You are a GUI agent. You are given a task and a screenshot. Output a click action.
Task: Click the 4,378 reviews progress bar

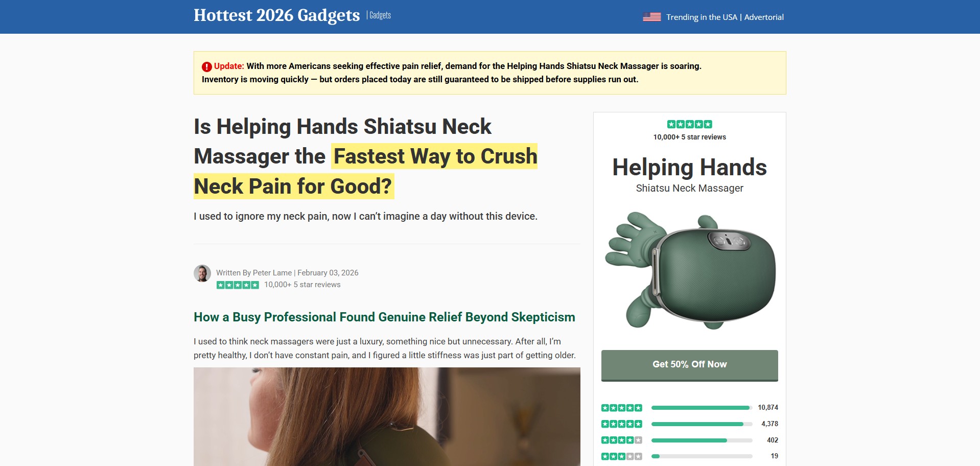(702, 424)
